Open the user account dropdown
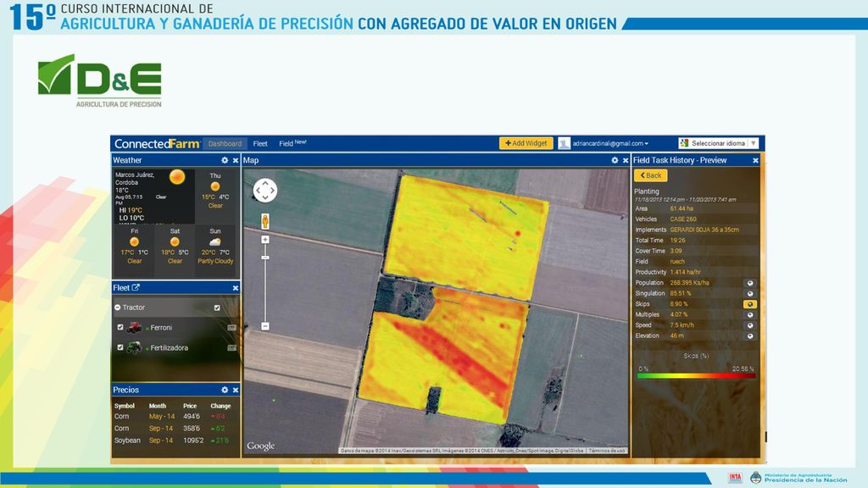This screenshot has width=868, height=488. pos(610,143)
